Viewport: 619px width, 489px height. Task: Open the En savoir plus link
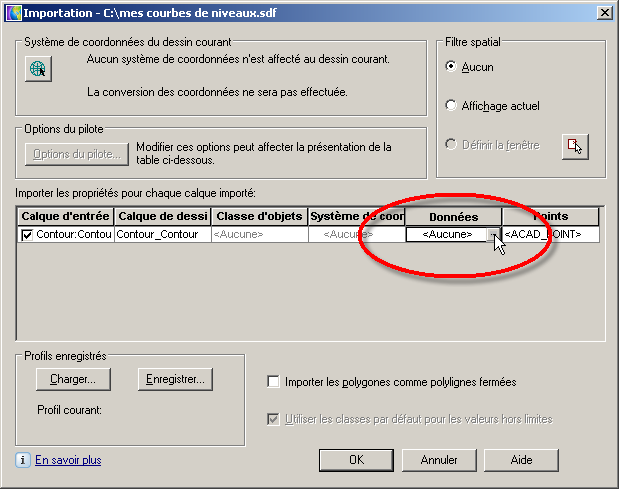pyautogui.click(x=68, y=460)
